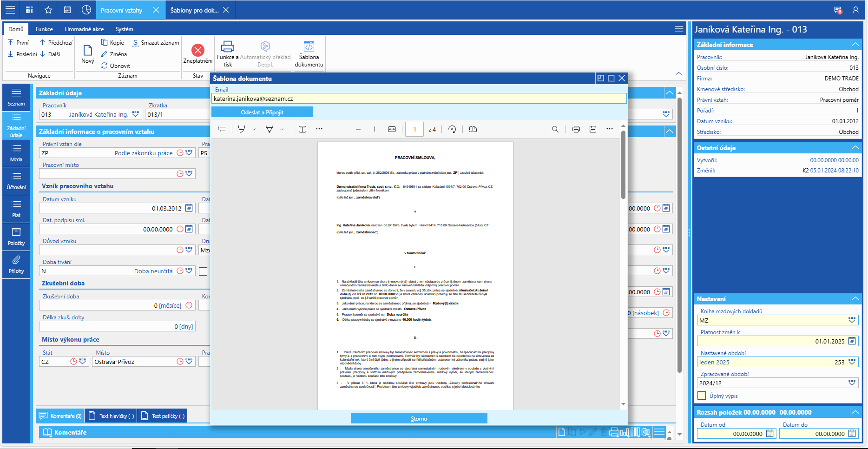
Task: Print the PDF document
Action: (x=576, y=129)
